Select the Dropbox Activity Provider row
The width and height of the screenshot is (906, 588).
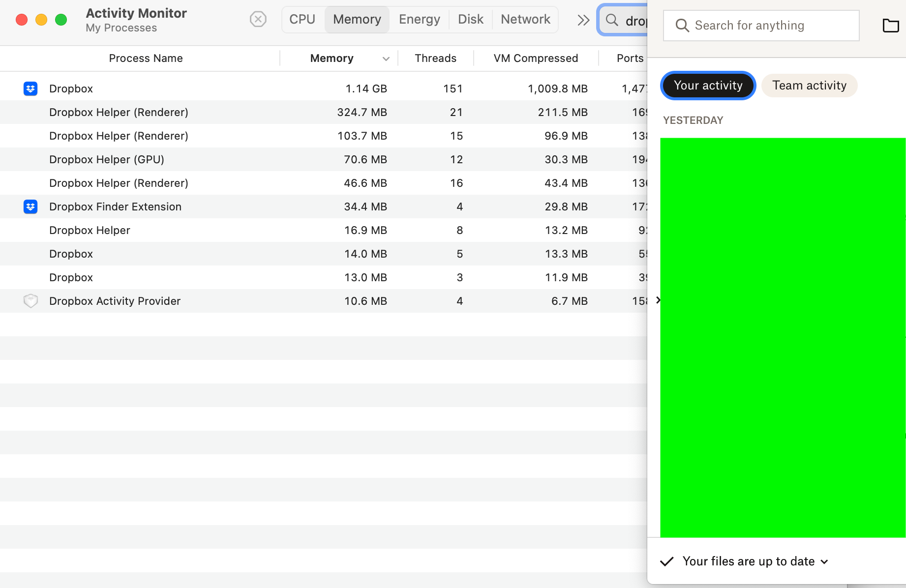324,301
